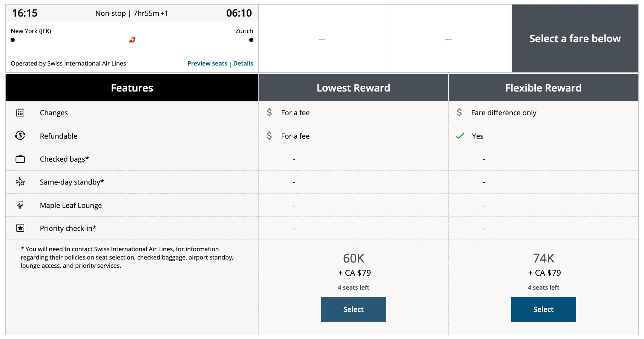Click the Swiss airline logo on route line
644x339 pixels.
pyautogui.click(x=132, y=40)
